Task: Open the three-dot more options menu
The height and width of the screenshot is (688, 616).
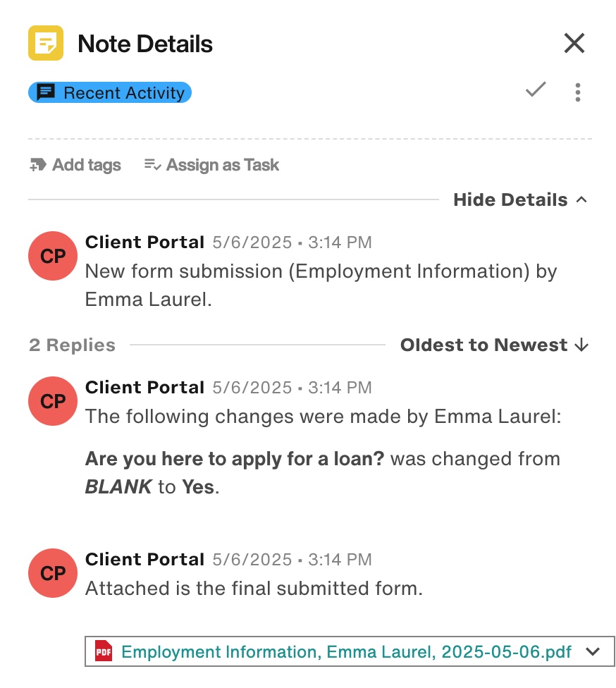Action: click(578, 92)
